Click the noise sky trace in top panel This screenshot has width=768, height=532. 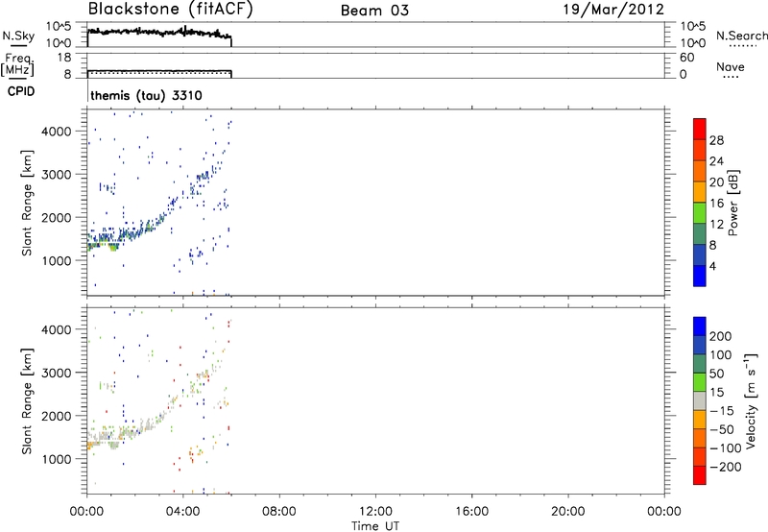coord(159,33)
